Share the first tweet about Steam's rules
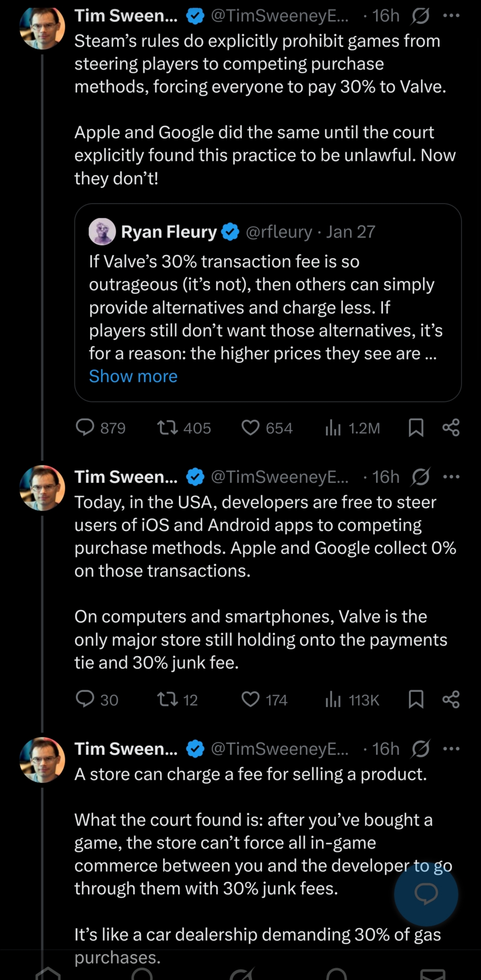Screen dimensions: 481x980 [451, 428]
